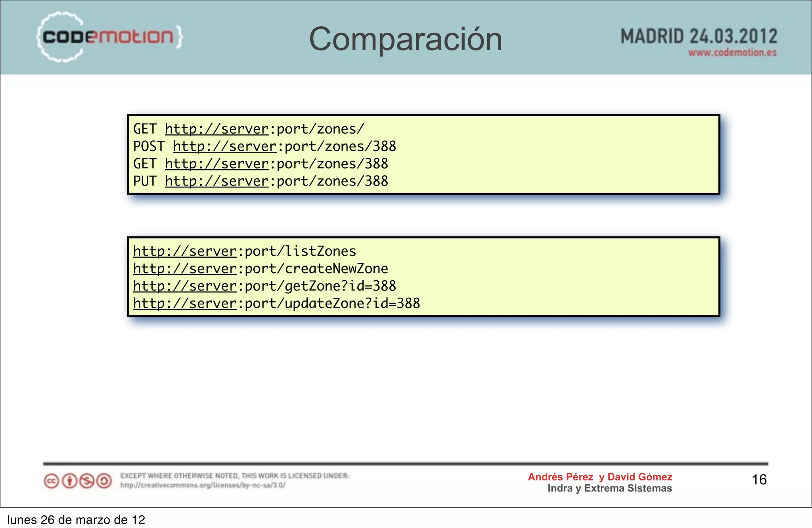Click the NonCommercial dollar license icon

click(x=87, y=481)
